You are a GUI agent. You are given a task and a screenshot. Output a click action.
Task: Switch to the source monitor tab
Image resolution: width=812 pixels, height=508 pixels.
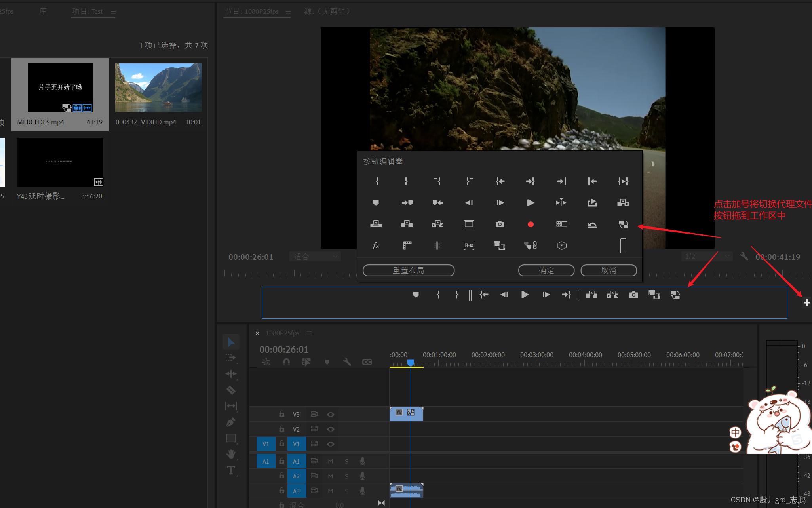coord(327,11)
